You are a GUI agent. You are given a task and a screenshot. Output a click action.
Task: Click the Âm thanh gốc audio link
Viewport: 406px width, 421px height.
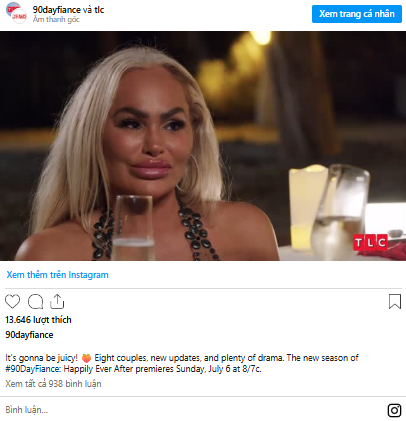(x=56, y=19)
